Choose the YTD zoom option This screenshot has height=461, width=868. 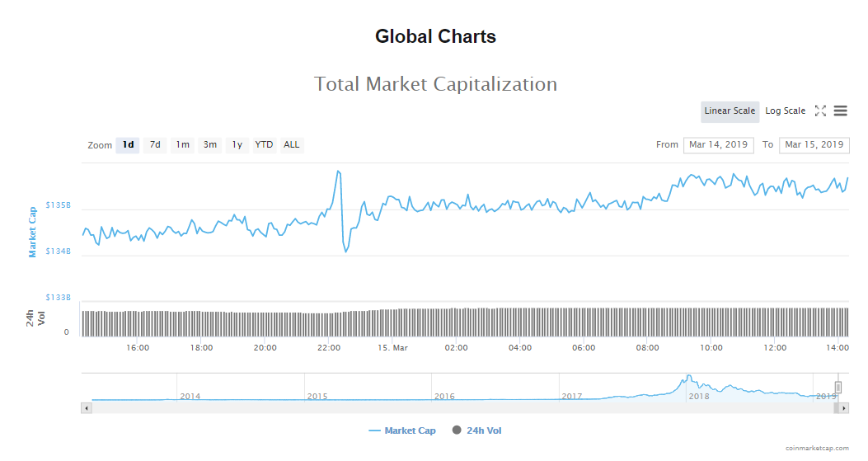[x=264, y=145]
